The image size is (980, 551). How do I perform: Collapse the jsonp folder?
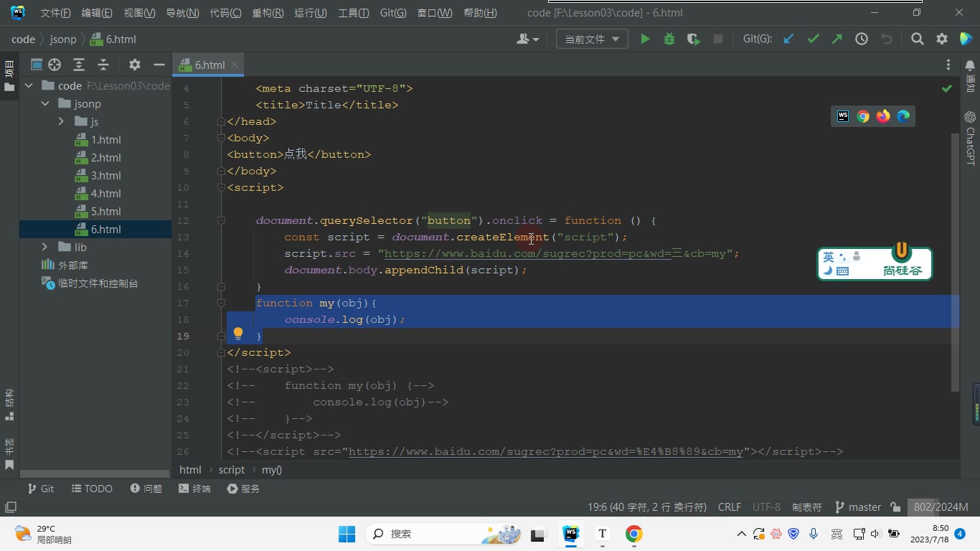pos(45,104)
